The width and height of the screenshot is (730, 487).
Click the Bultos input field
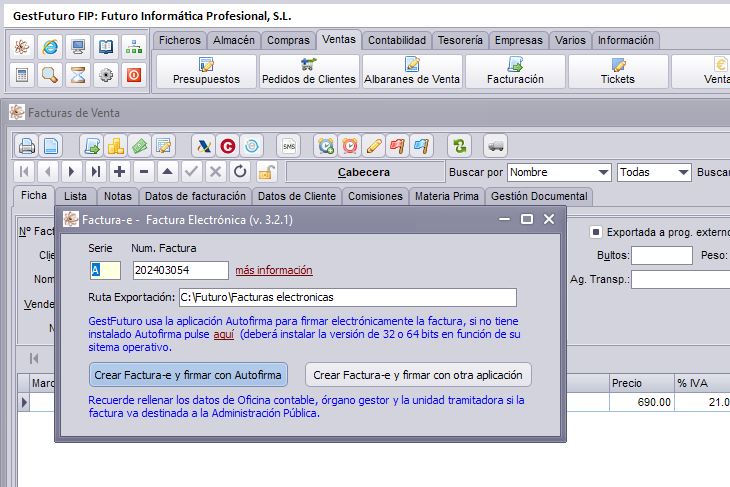point(662,255)
